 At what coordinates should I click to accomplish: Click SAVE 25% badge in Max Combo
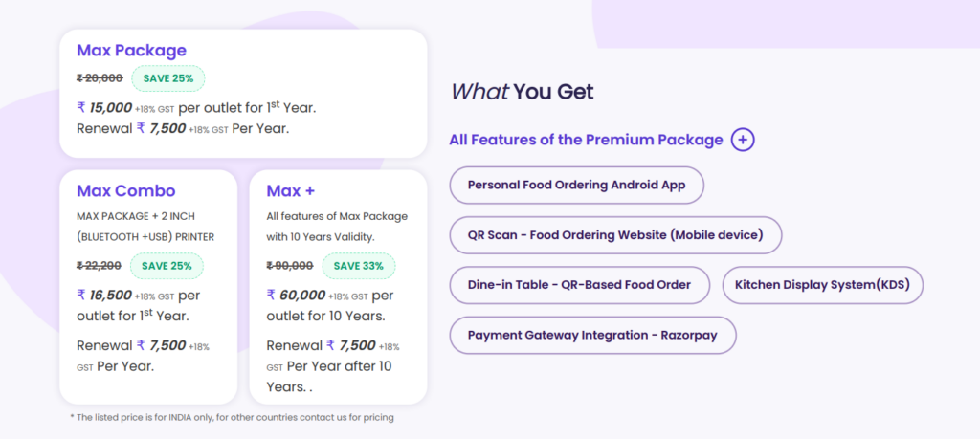167,265
